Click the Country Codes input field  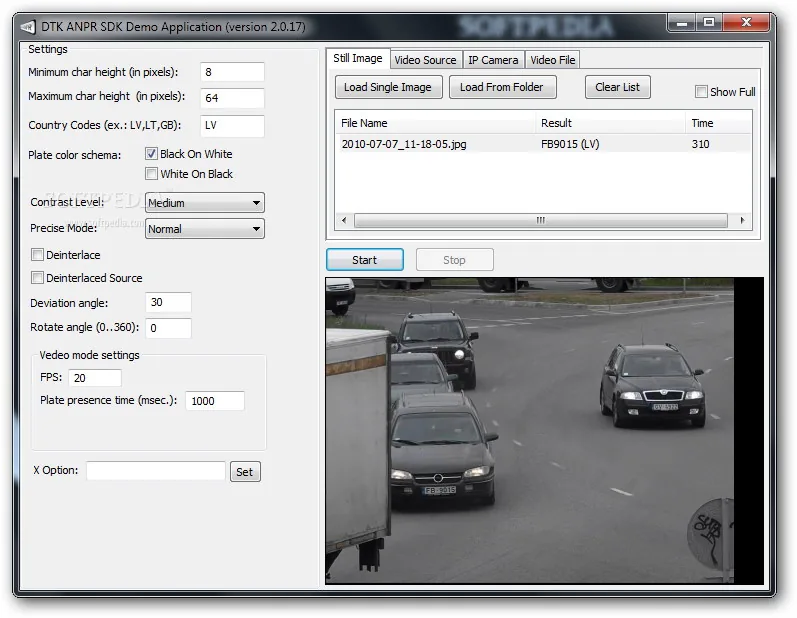tap(232, 126)
